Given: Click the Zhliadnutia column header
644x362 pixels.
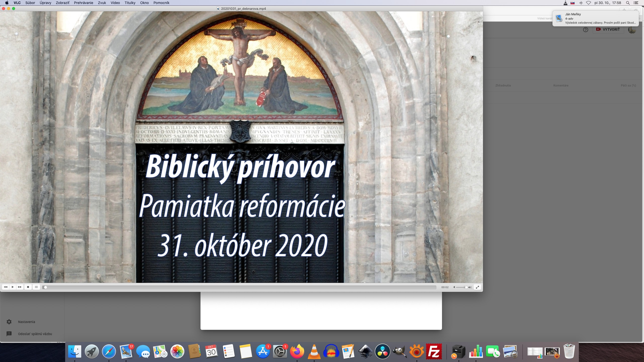Looking at the screenshot, I should tap(503, 85).
